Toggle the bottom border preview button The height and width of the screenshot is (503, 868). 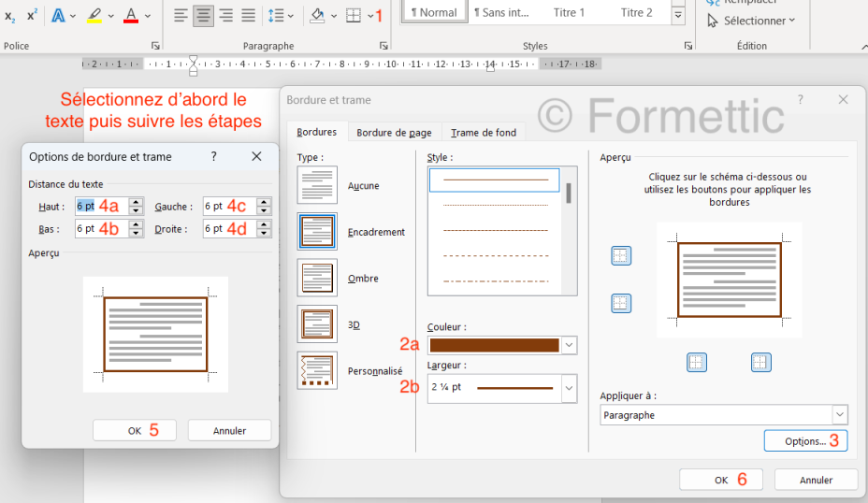(621, 303)
